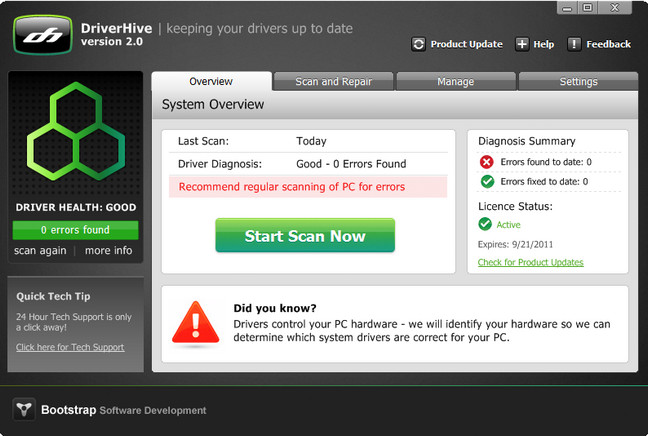
Task: Open the more info link
Action: click(x=108, y=251)
